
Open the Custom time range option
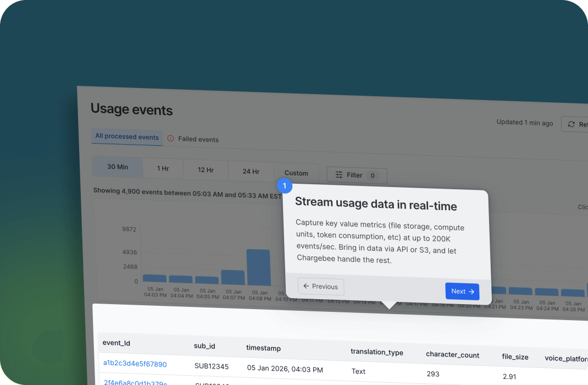(x=296, y=173)
